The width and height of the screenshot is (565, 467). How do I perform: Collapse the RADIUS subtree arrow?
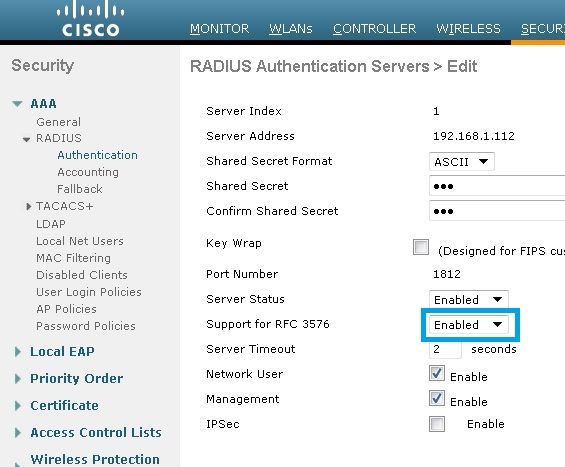pos(26,139)
